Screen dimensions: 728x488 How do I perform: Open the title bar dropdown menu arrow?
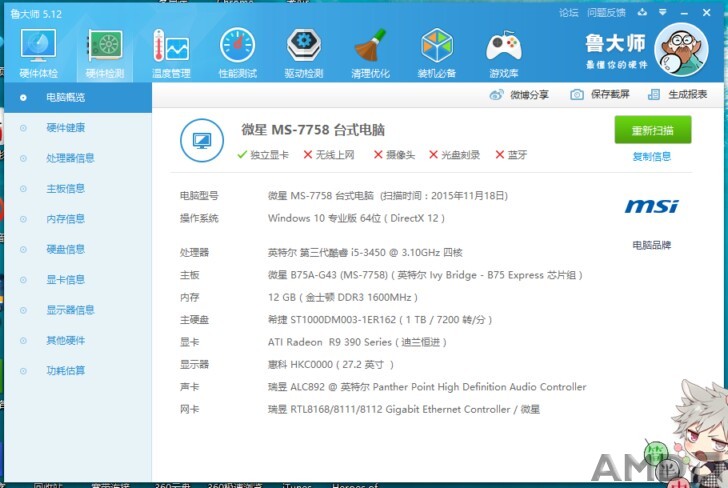tap(663, 13)
